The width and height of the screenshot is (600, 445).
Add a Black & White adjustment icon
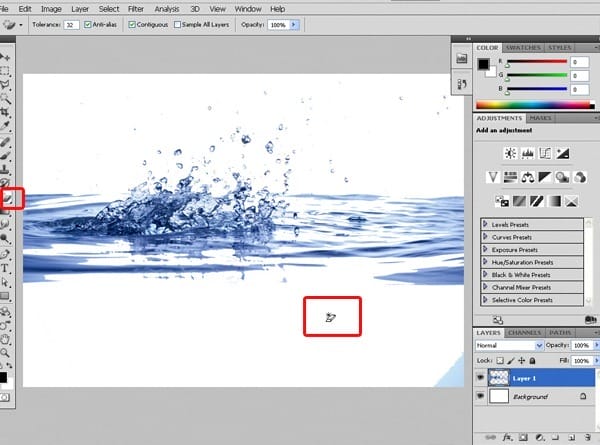[545, 177]
